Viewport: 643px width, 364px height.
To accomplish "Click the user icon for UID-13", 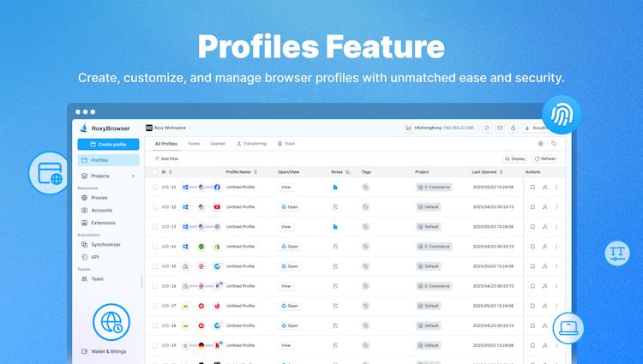I will click(544, 227).
